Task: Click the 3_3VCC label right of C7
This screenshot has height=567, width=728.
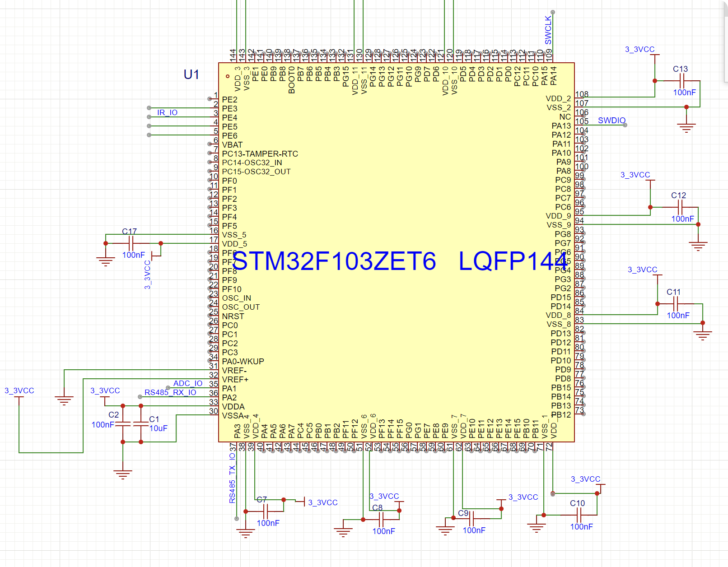Action: [x=322, y=502]
